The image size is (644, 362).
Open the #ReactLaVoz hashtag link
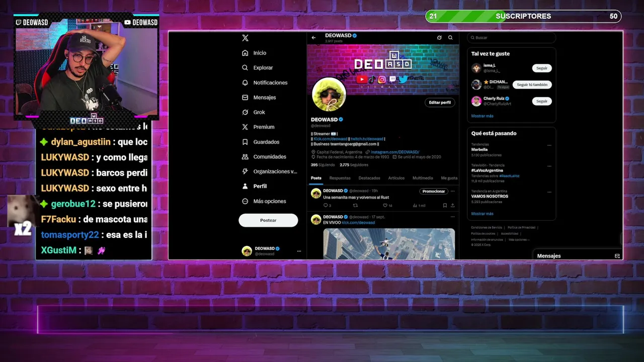point(509,176)
